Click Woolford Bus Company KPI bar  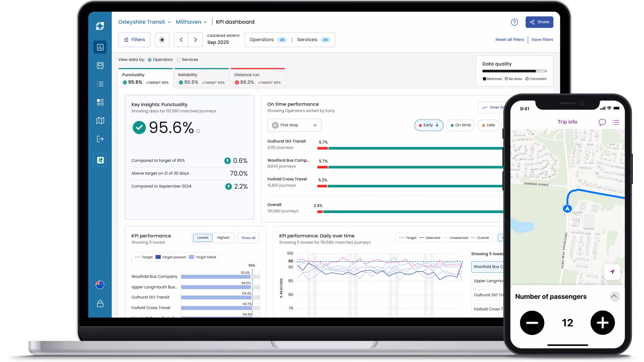click(x=220, y=277)
